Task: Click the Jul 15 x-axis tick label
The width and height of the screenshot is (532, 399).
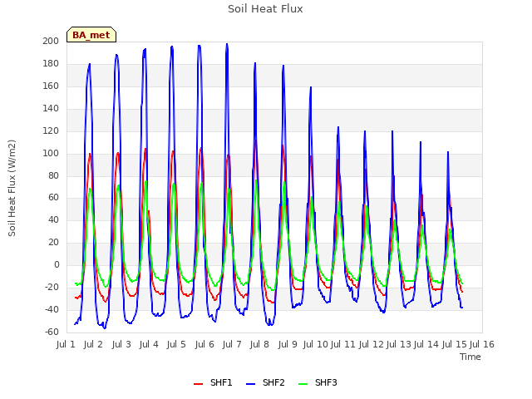Action: pyautogui.click(x=455, y=344)
